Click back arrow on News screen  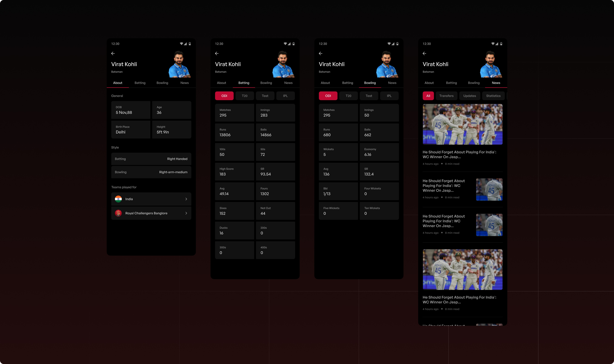[424, 53]
